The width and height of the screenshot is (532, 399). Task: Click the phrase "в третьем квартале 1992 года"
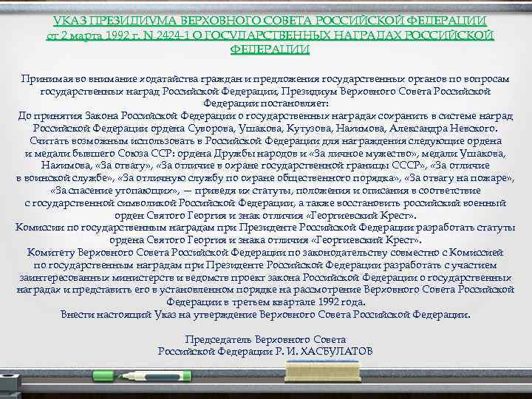(x=293, y=302)
